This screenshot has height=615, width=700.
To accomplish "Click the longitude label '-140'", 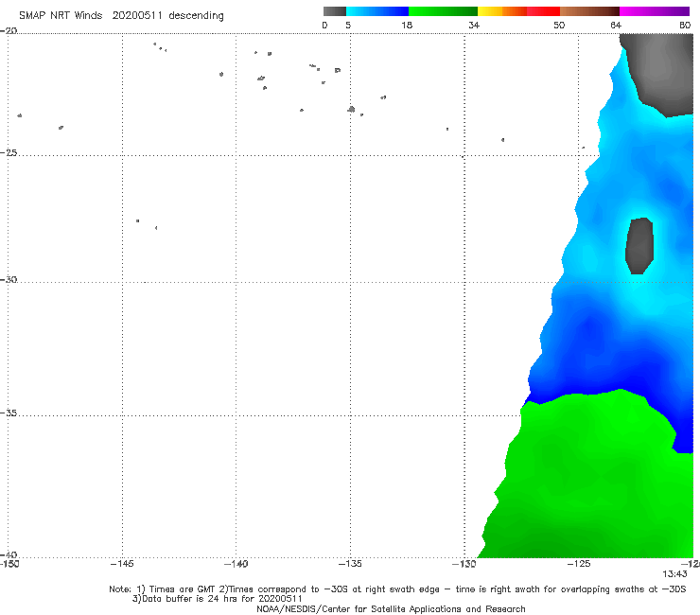I will tap(236, 564).
